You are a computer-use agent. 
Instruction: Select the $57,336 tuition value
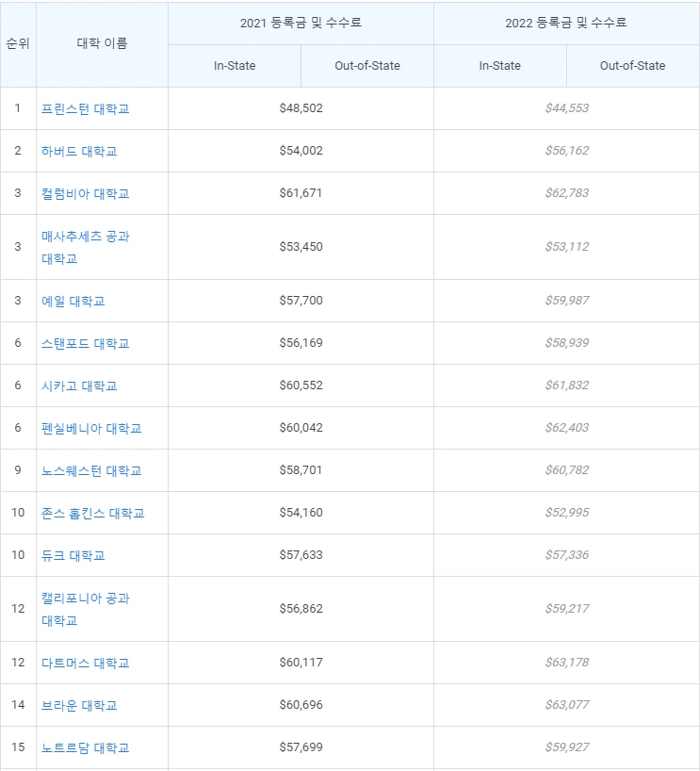tap(567, 554)
